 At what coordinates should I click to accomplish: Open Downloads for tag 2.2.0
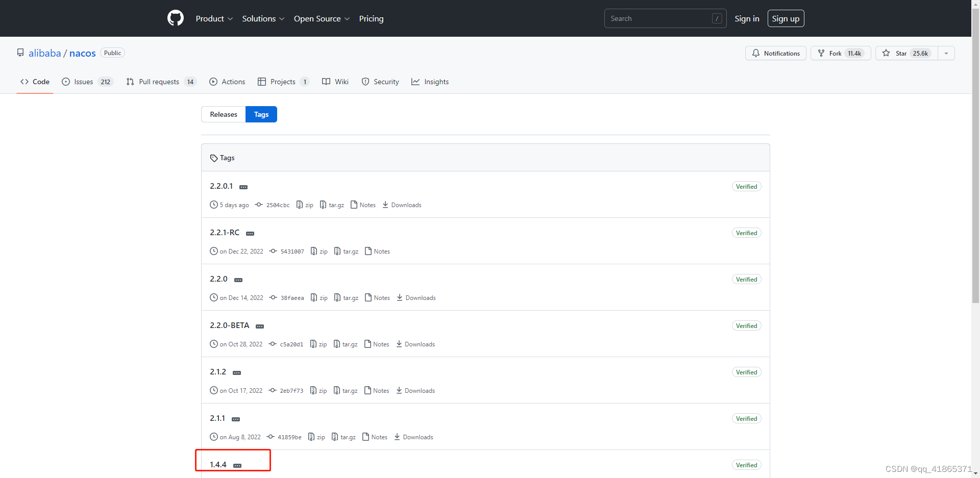(x=416, y=298)
